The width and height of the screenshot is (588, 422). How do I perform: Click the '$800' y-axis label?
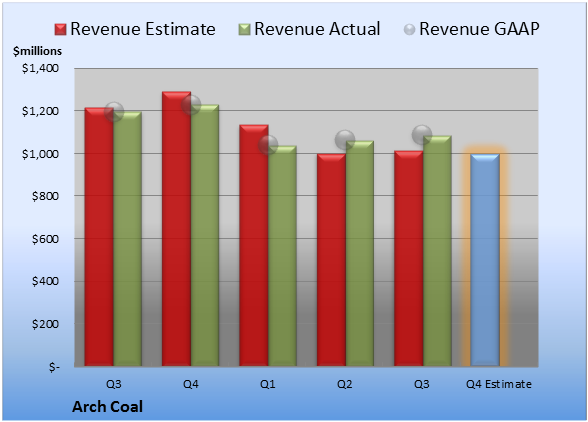coord(45,196)
